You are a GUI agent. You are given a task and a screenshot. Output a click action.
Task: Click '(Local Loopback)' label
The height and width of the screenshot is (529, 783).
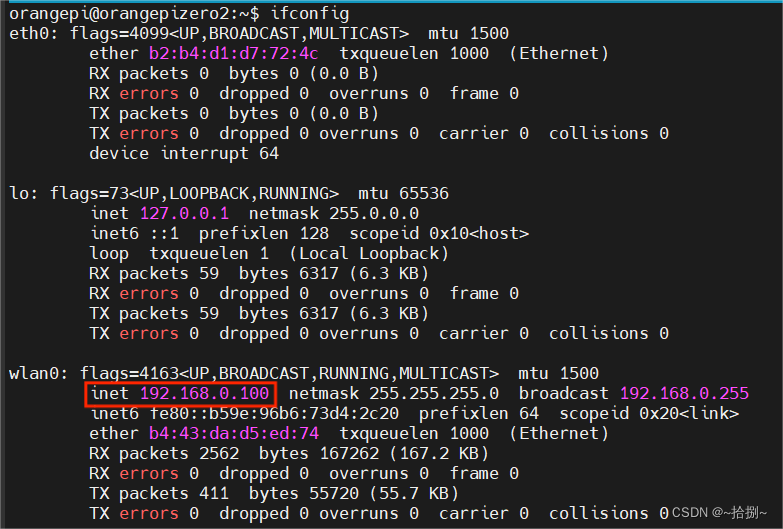(369, 253)
